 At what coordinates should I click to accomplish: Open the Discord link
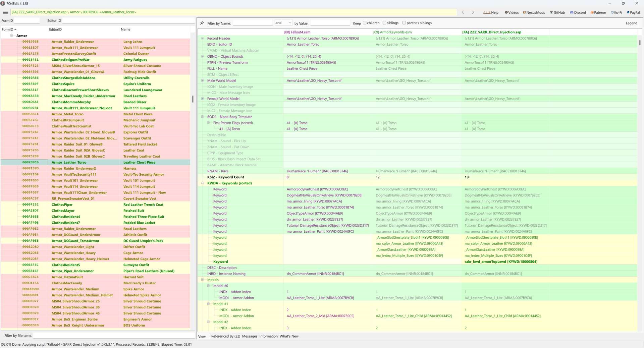pyautogui.click(x=578, y=12)
